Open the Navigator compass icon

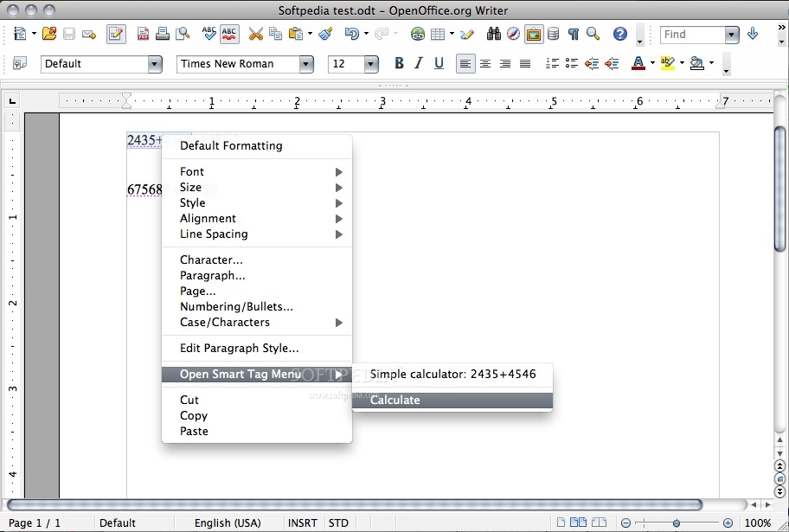(513, 34)
